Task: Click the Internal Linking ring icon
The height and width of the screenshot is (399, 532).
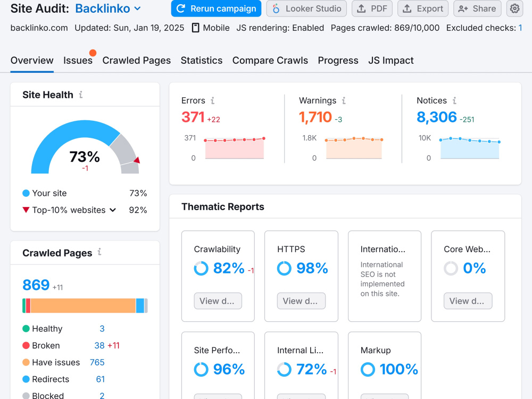Action: click(284, 369)
